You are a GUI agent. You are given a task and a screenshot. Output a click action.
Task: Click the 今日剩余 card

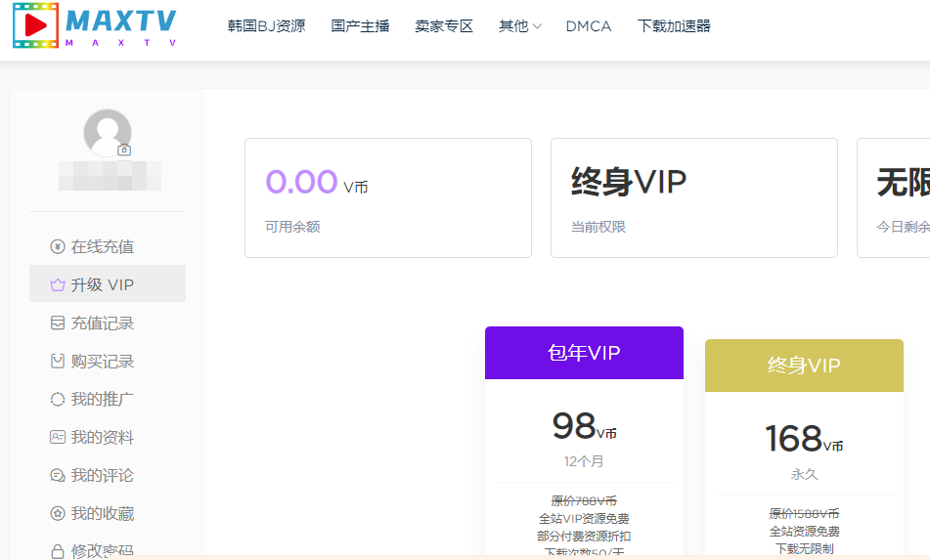pos(893,198)
